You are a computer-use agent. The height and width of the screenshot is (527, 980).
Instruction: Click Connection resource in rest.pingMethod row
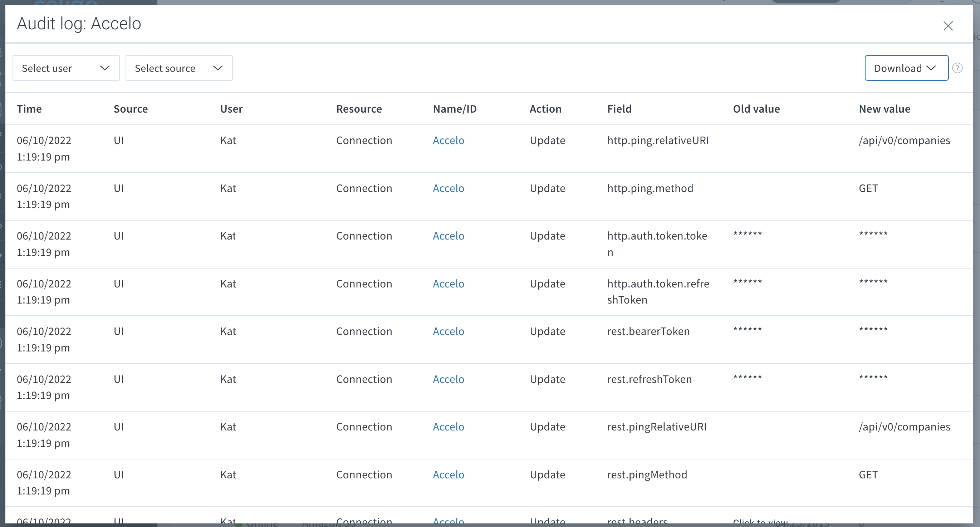click(364, 474)
